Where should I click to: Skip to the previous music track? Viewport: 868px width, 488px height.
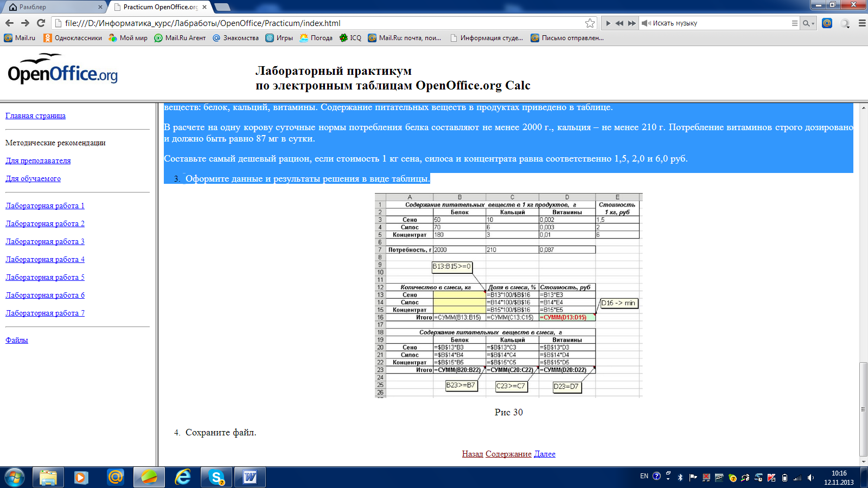pyautogui.click(x=619, y=23)
